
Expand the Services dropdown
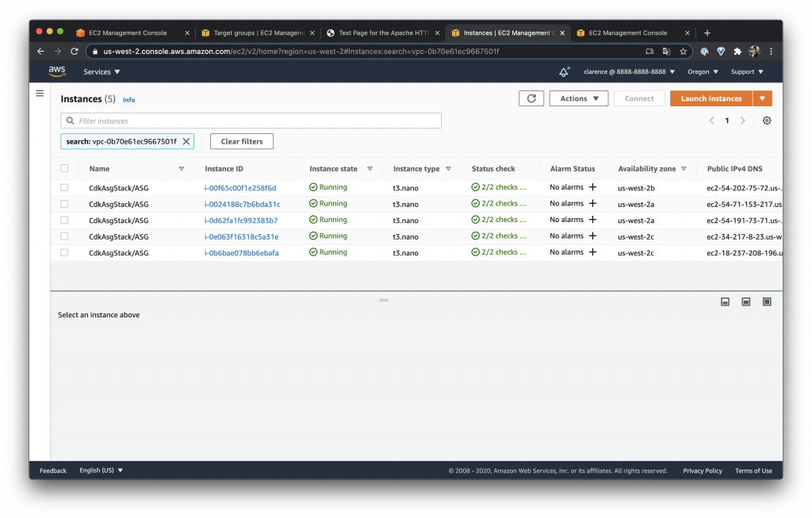pos(101,72)
